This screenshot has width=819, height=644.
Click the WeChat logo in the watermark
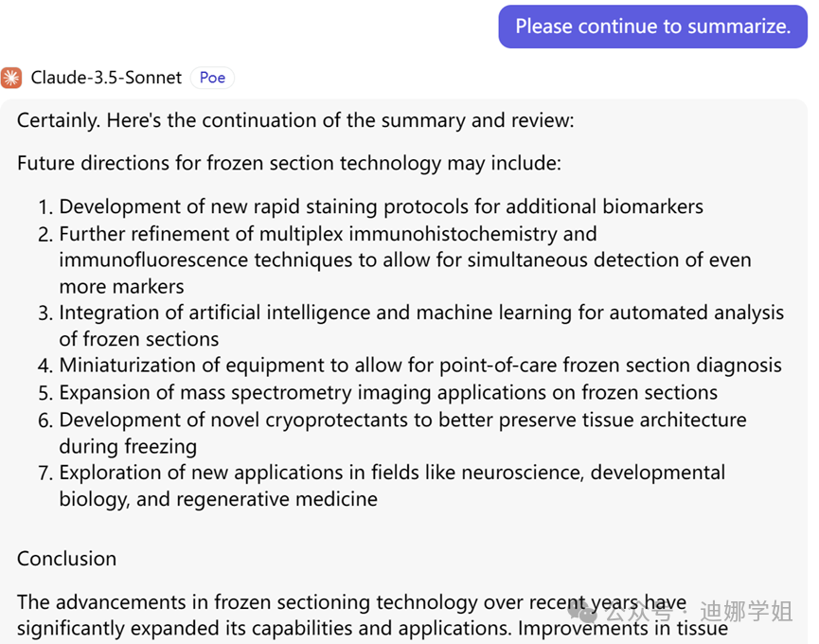[x=587, y=612]
